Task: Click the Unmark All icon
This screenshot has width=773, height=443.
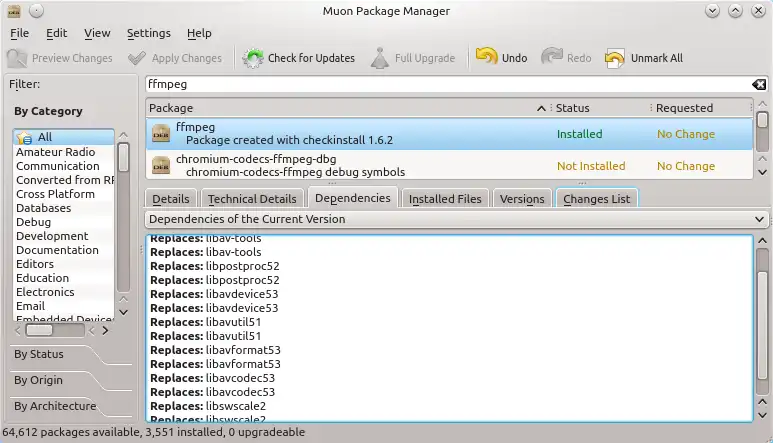Action: (x=615, y=58)
